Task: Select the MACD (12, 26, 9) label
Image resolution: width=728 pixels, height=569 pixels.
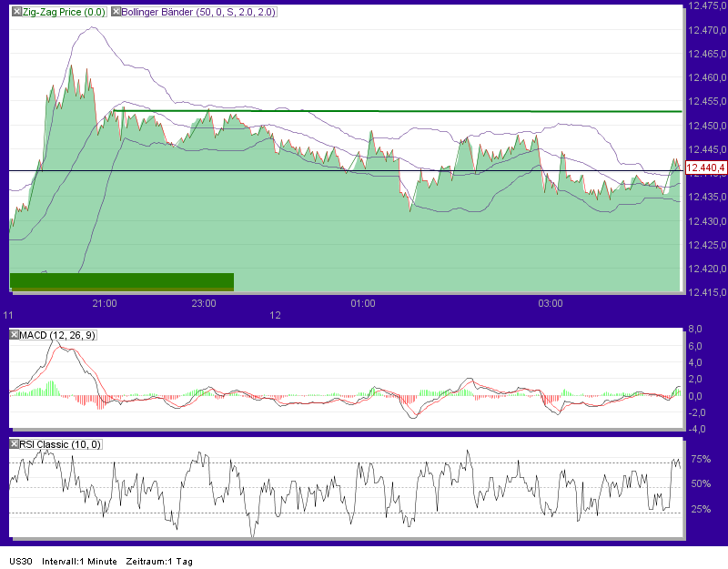Action: click(x=59, y=334)
